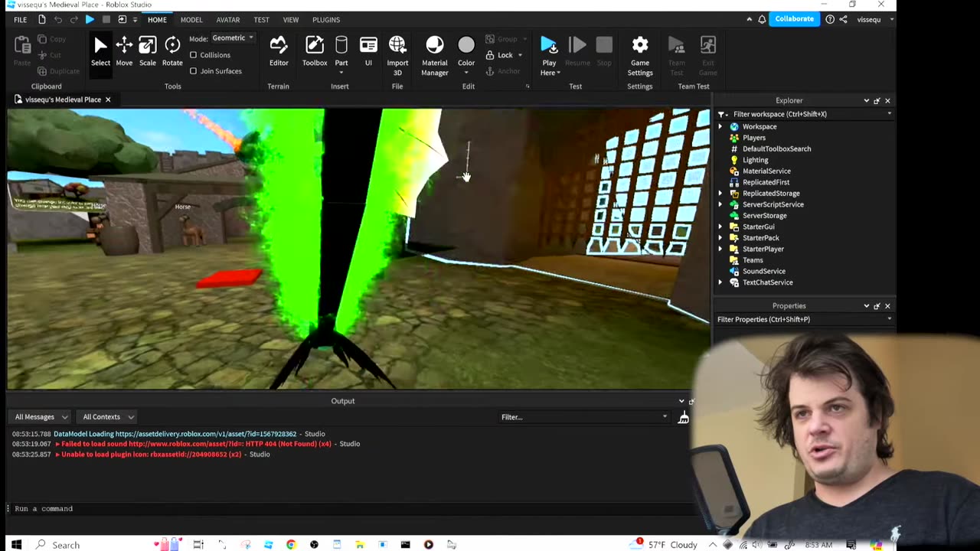Expand the ReplicatedStorage node

click(x=720, y=194)
